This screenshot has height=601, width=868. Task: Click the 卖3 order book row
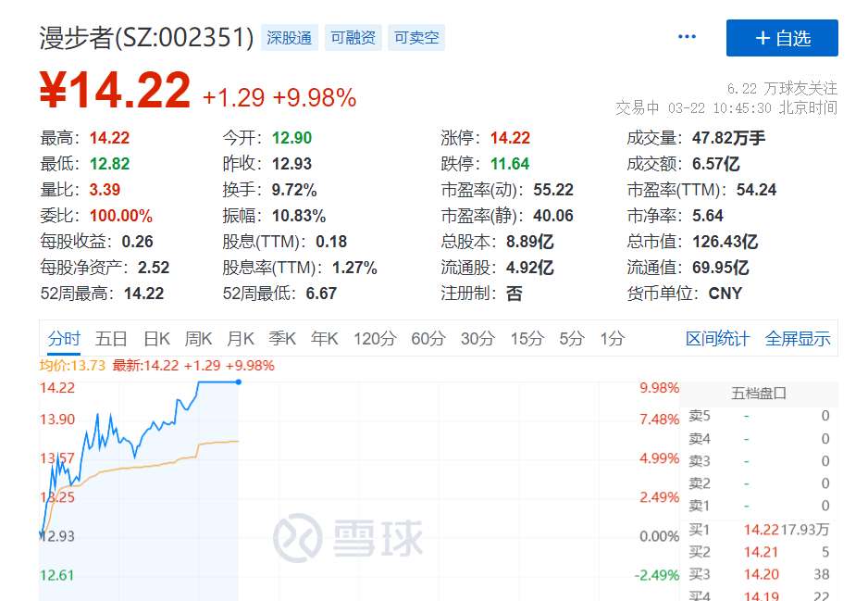pos(759,461)
